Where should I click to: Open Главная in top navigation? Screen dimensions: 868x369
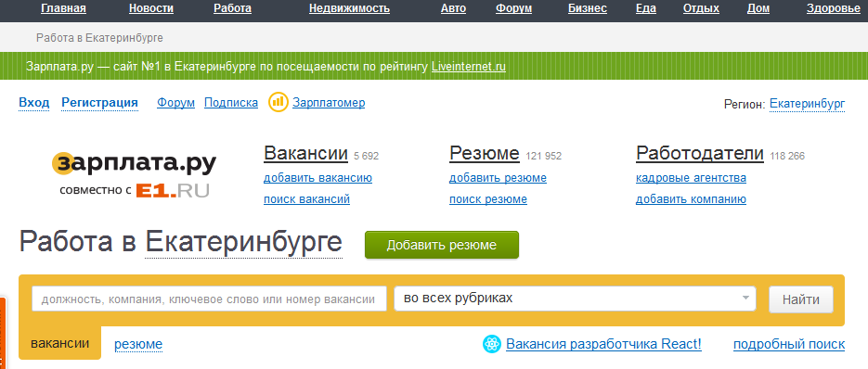(x=64, y=8)
